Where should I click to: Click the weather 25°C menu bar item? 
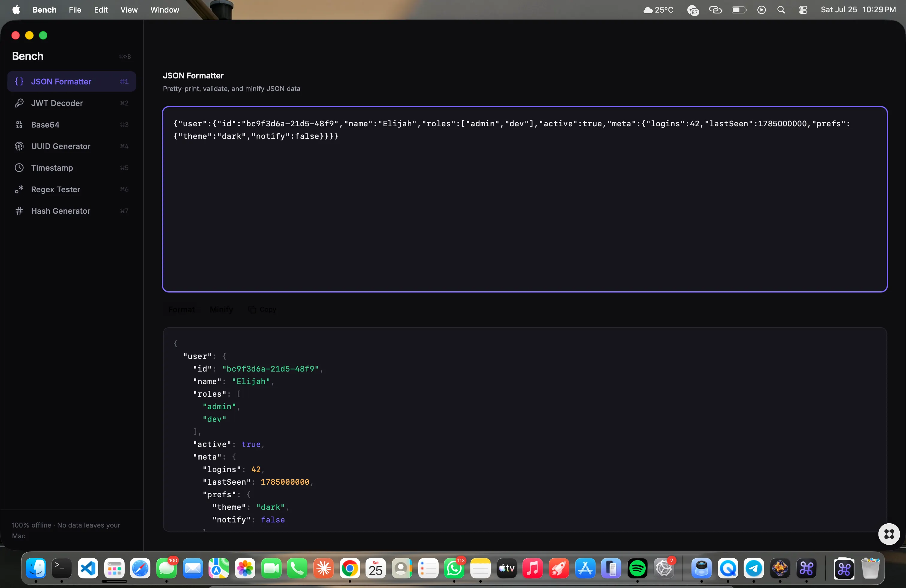(658, 10)
